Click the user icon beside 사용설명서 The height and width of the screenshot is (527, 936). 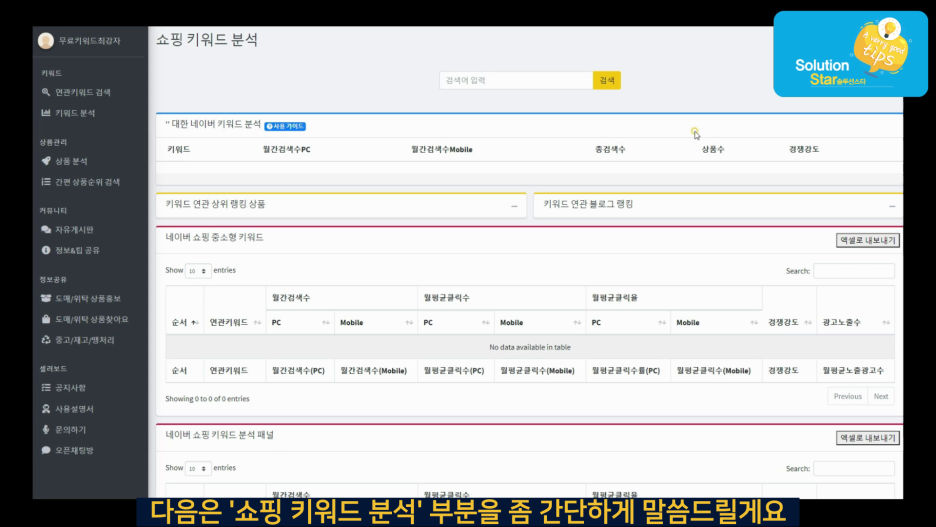[46, 409]
